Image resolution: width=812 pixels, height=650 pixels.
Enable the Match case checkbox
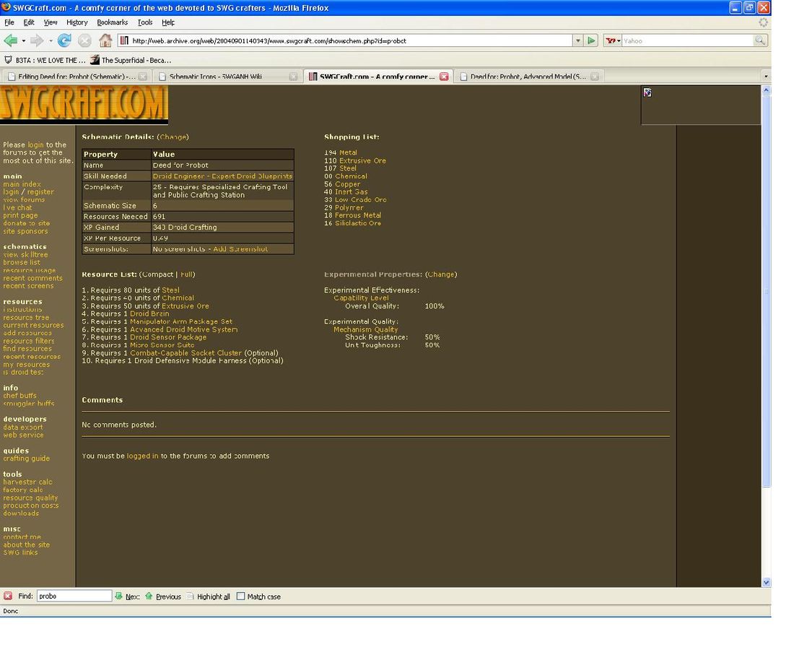241,597
